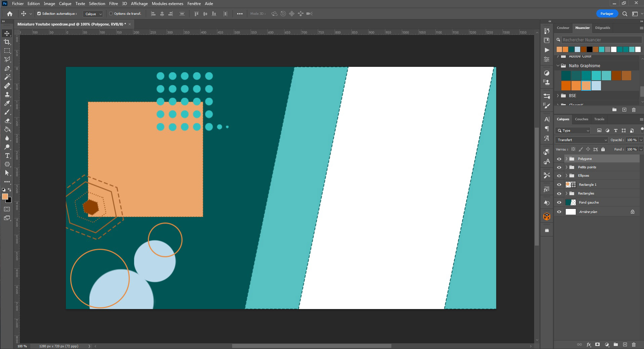Hide the Rectangle 1 layer
The height and width of the screenshot is (349, 644).
[x=559, y=185]
